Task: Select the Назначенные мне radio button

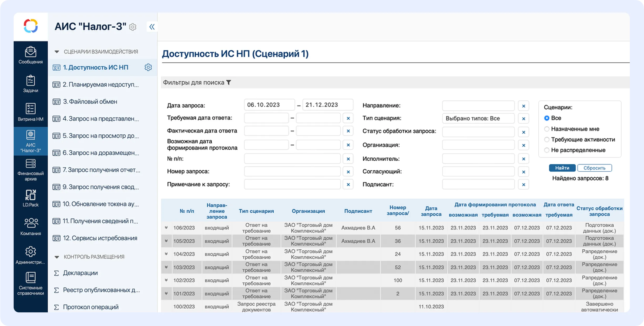Action: 547,129
